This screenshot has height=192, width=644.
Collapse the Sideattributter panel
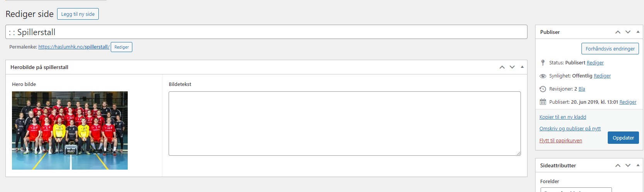click(638, 165)
